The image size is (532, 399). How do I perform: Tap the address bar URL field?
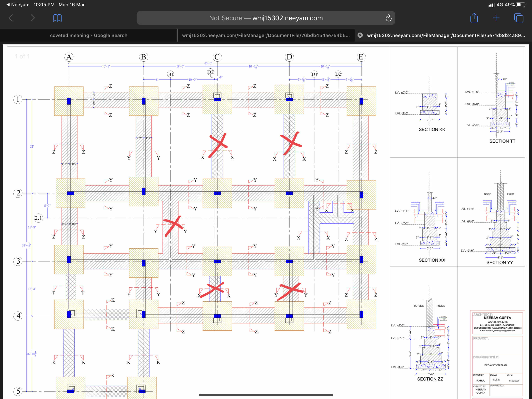[x=266, y=18]
